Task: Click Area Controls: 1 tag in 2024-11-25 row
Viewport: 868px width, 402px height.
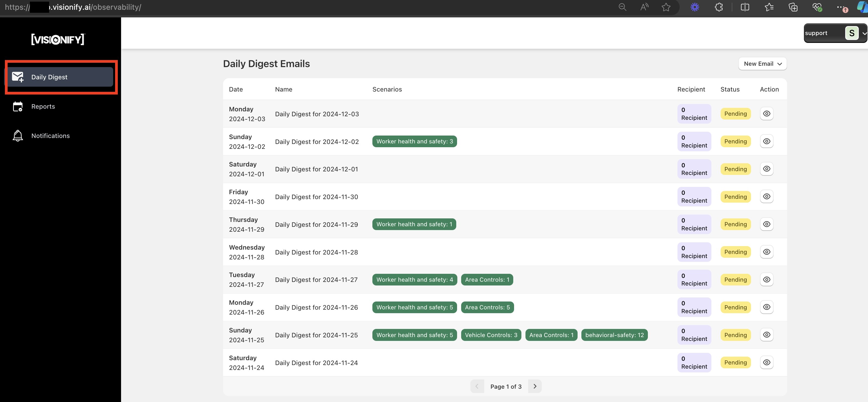Action: tap(551, 335)
